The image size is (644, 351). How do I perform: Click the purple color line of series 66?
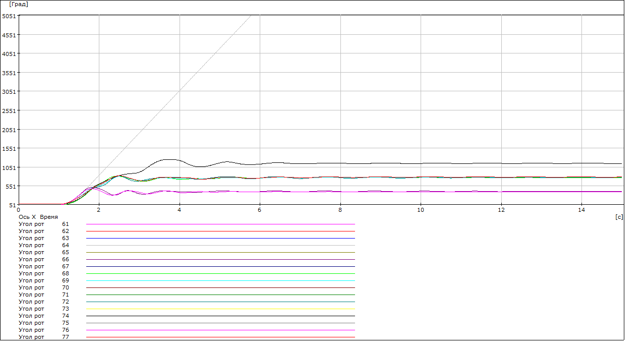[221, 259]
